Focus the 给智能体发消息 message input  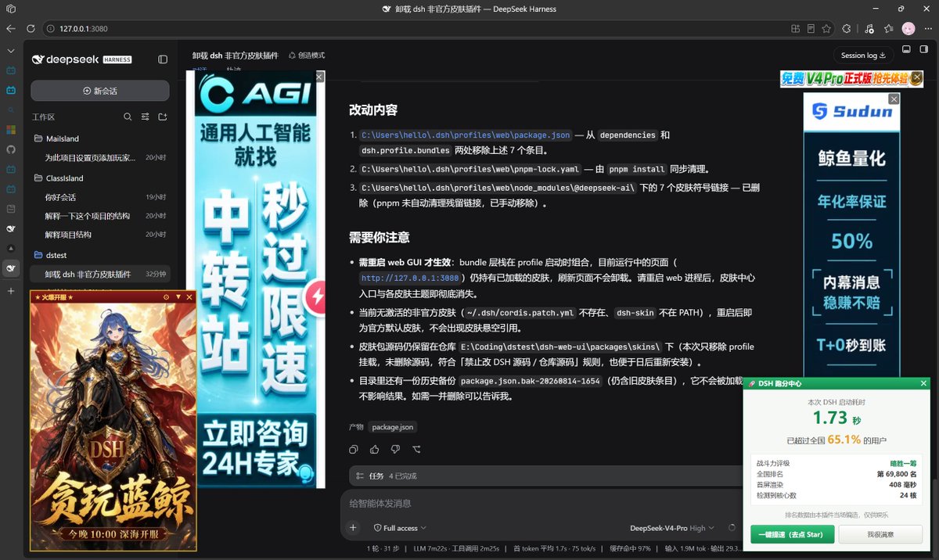[x=540, y=504]
